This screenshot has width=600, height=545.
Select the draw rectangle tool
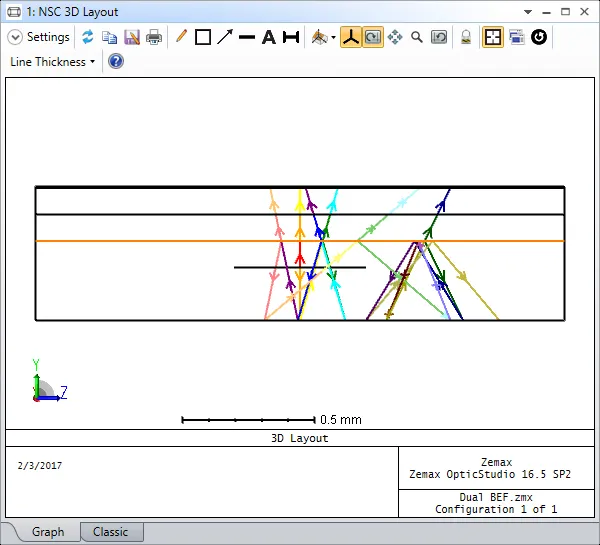pos(203,37)
